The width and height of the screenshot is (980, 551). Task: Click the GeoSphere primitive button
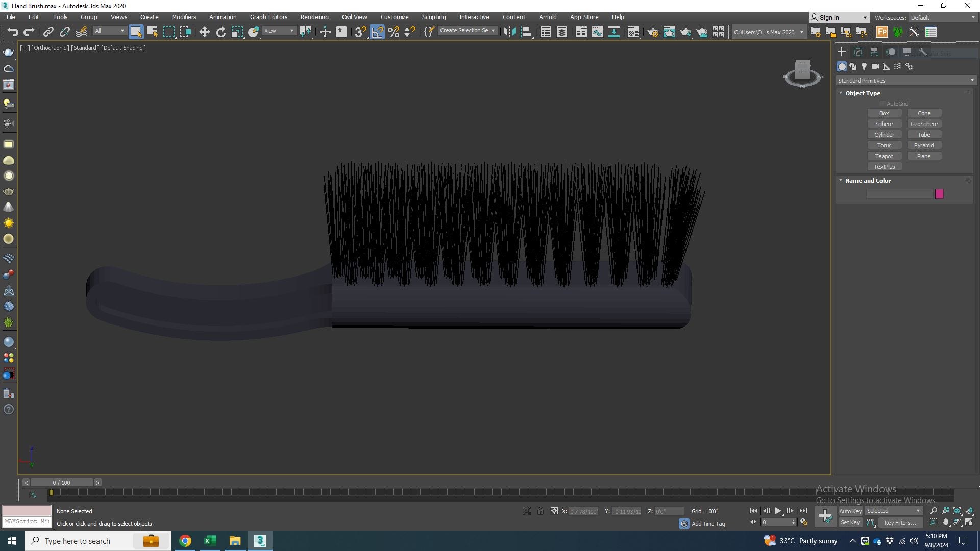click(x=924, y=124)
